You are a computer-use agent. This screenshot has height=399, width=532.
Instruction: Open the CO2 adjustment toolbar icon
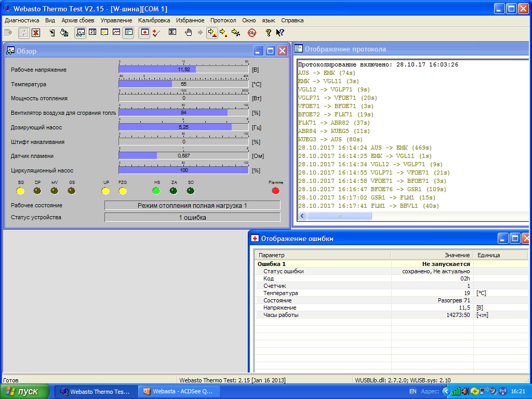coord(252,33)
